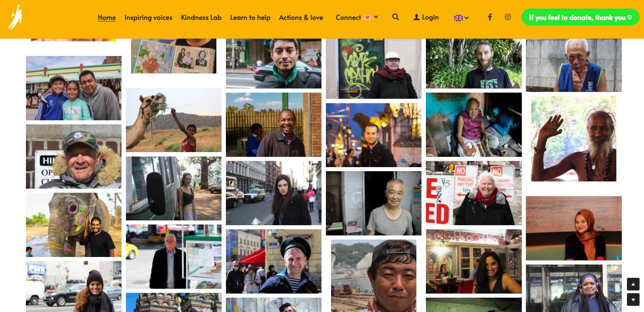Open the search magnifier icon
Viewport: 644px width, 312px height.
tap(396, 17)
